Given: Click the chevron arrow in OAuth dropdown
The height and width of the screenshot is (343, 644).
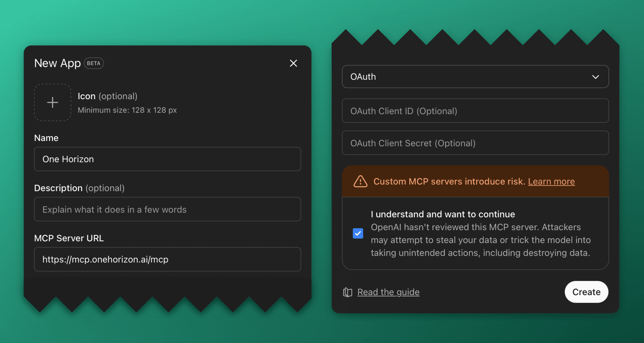Looking at the screenshot, I should [595, 77].
